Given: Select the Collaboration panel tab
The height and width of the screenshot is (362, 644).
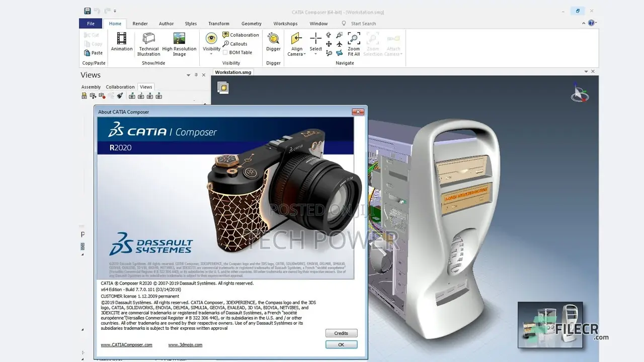Looking at the screenshot, I should click(x=120, y=87).
